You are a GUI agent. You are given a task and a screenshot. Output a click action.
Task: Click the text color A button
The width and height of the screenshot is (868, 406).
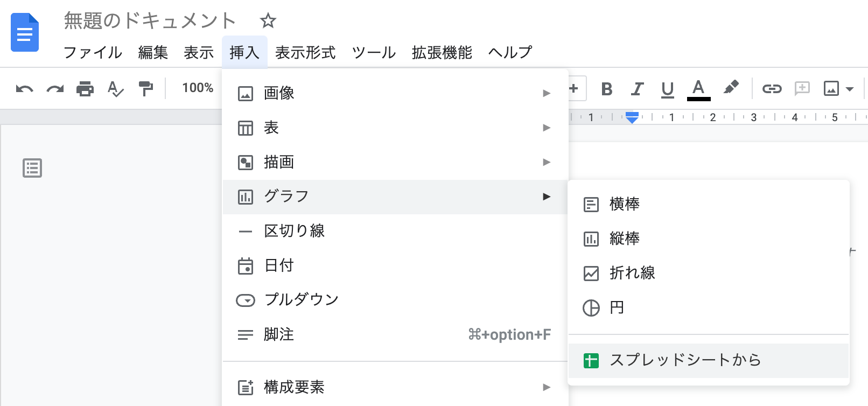pos(698,89)
